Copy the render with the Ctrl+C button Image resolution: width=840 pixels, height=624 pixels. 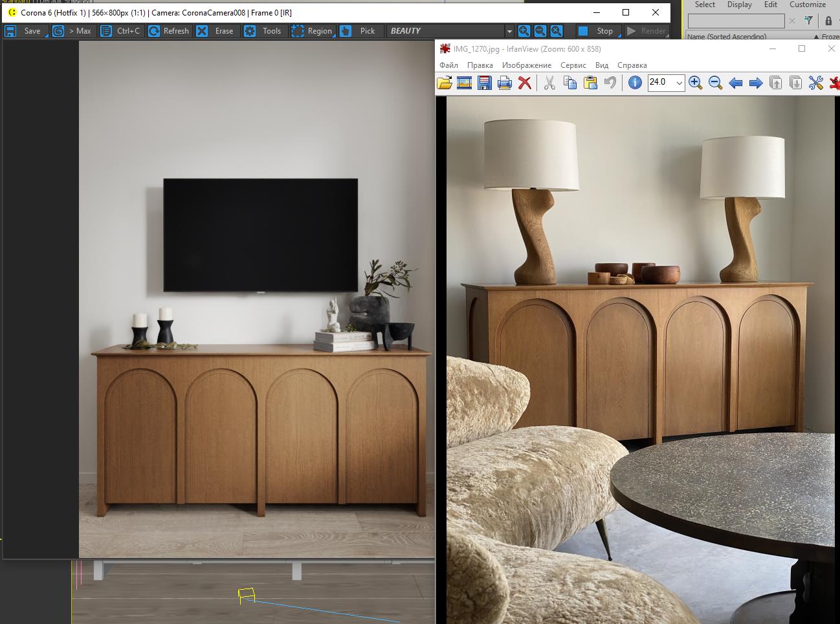(x=121, y=31)
